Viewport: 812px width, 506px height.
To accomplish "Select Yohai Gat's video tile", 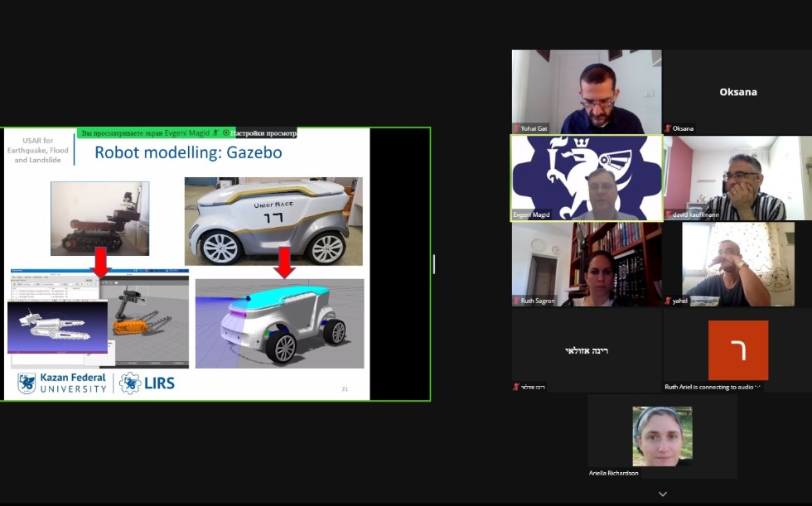I will [x=587, y=91].
